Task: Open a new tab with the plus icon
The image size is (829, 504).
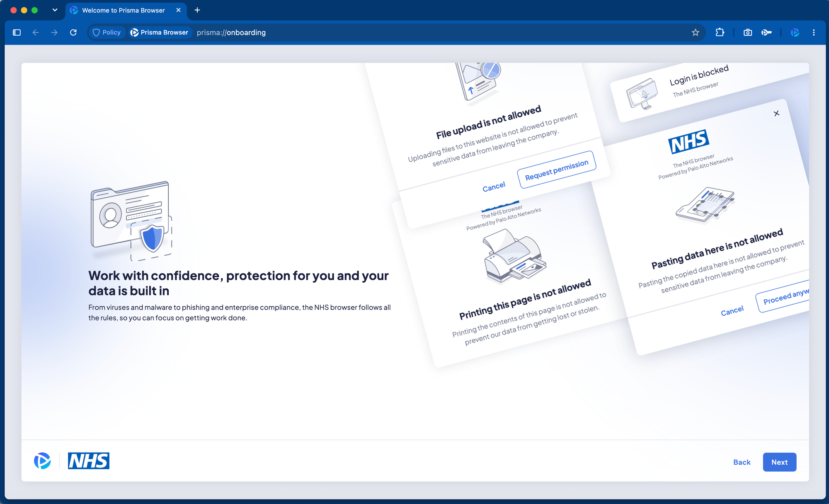Action: 197,10
